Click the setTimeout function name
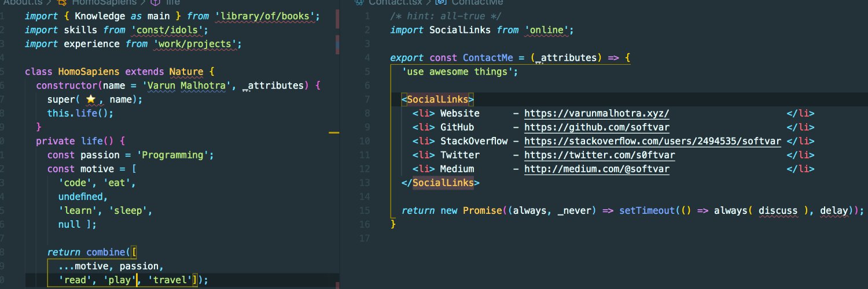The height and width of the screenshot is (289, 868). coord(647,210)
